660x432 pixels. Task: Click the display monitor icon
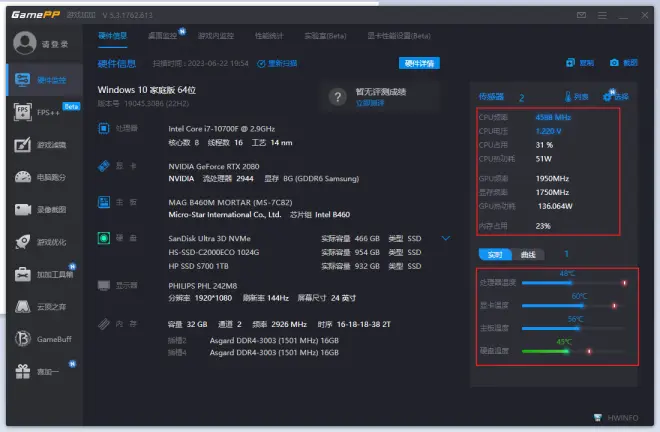click(104, 285)
